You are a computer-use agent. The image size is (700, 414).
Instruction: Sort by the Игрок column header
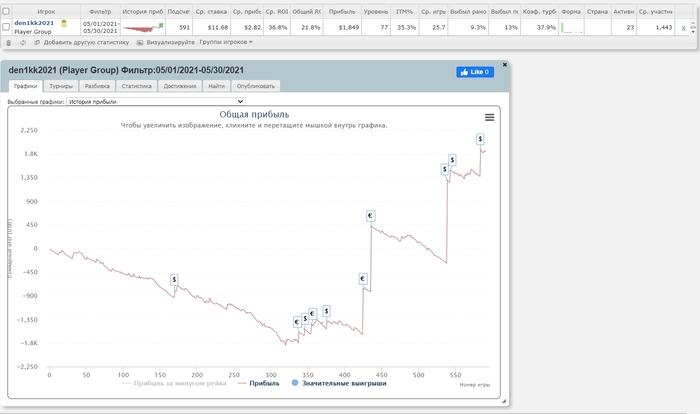(x=46, y=12)
